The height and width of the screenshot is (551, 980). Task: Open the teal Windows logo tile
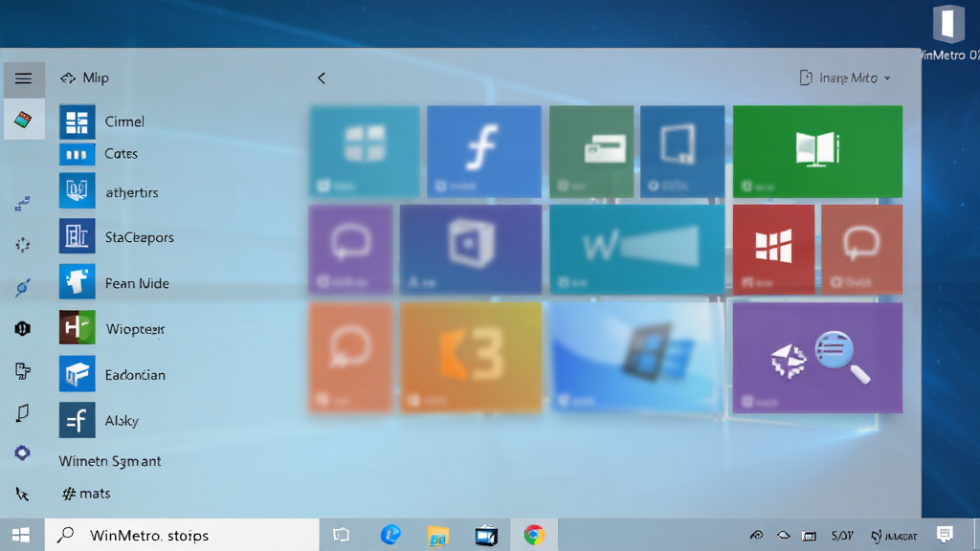click(x=365, y=152)
